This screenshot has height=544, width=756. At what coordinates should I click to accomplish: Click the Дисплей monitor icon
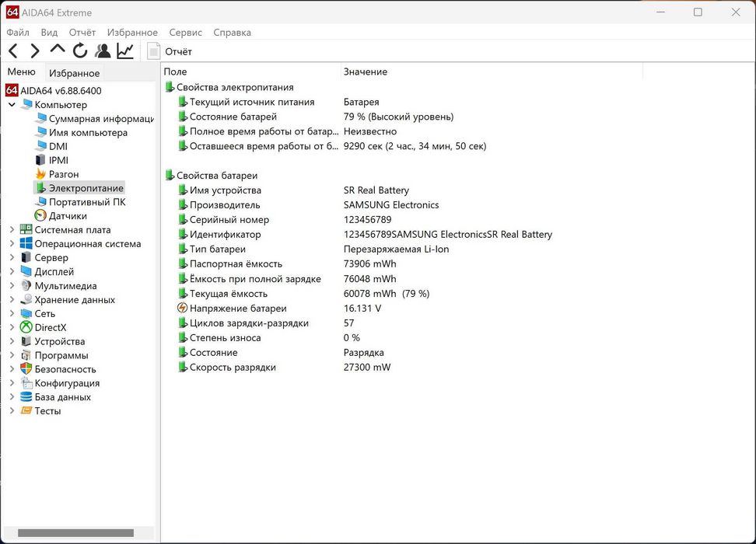[26, 272]
